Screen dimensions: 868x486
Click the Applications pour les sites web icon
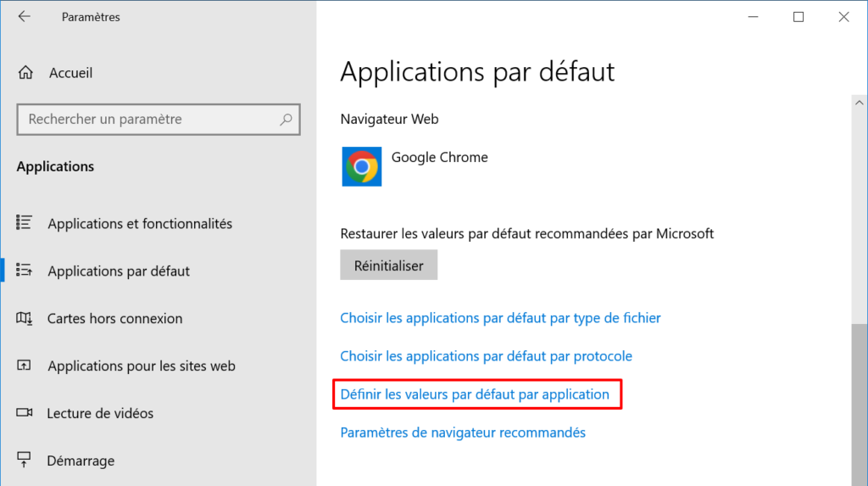(24, 366)
